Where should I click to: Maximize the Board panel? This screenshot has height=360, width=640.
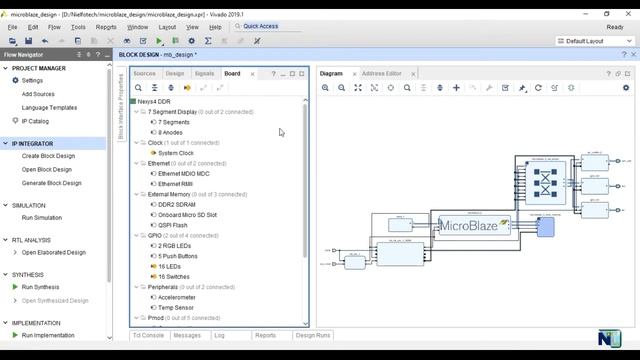[292, 73]
